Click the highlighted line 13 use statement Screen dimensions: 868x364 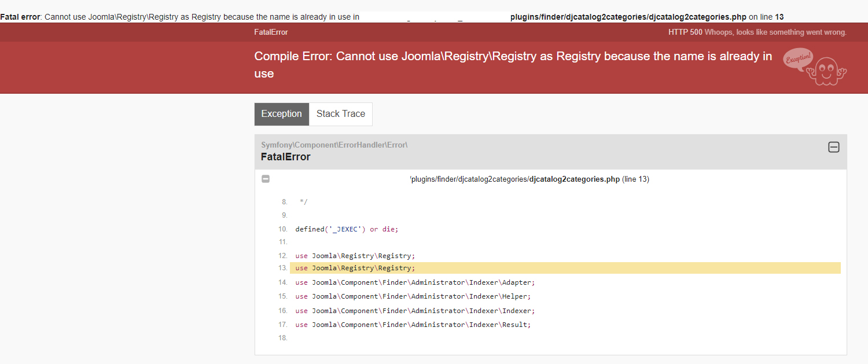coord(565,268)
